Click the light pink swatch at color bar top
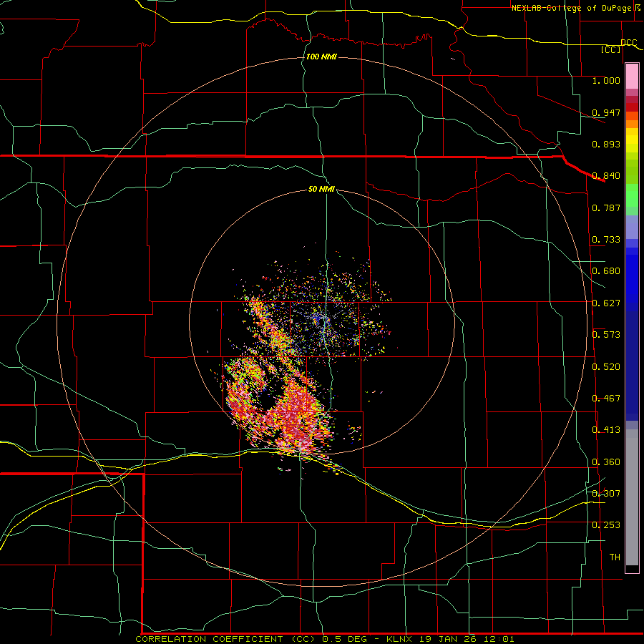 (x=632, y=77)
